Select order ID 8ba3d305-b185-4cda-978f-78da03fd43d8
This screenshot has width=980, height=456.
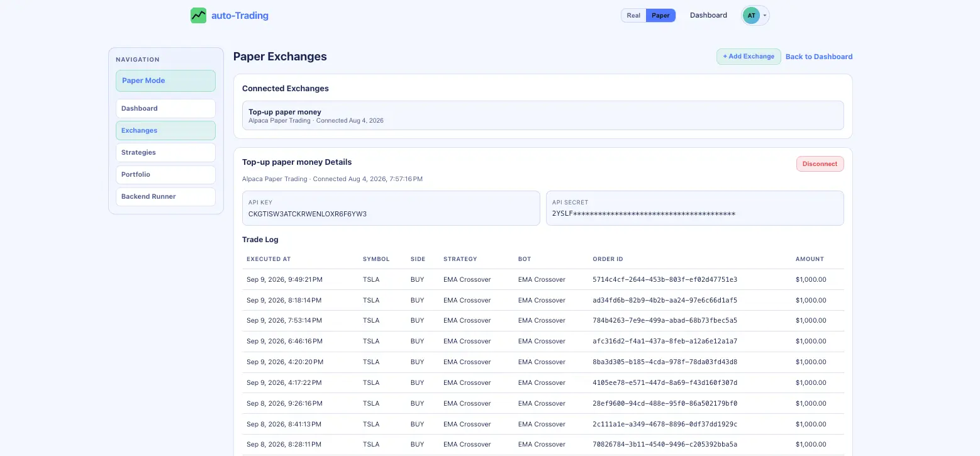[x=665, y=362]
